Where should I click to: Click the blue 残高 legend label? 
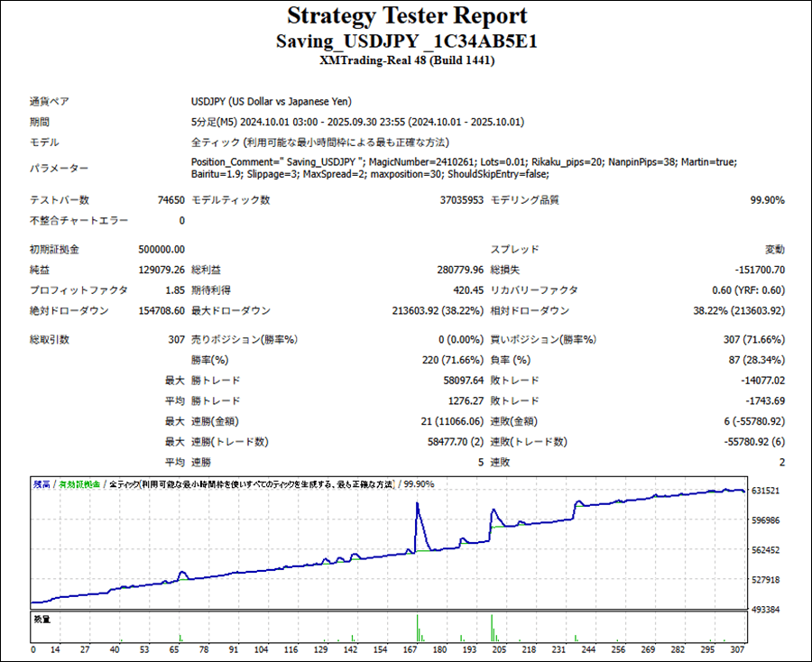coord(42,484)
